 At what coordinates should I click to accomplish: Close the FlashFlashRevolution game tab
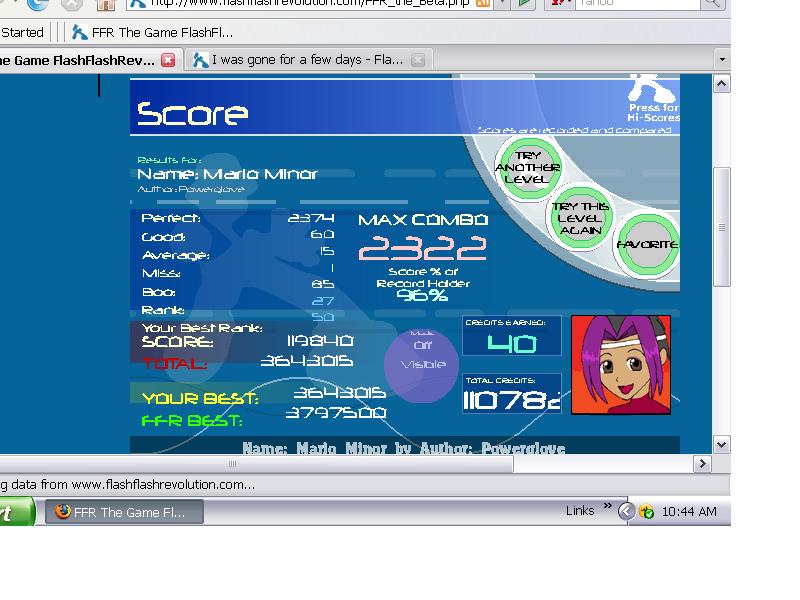tap(168, 60)
